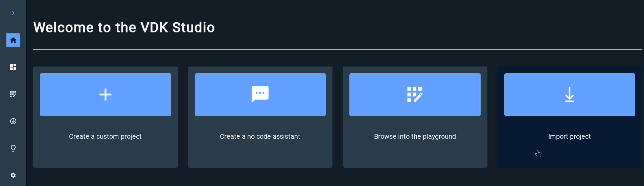
Task: Click the plus icon for a custom project
Action: [106, 95]
